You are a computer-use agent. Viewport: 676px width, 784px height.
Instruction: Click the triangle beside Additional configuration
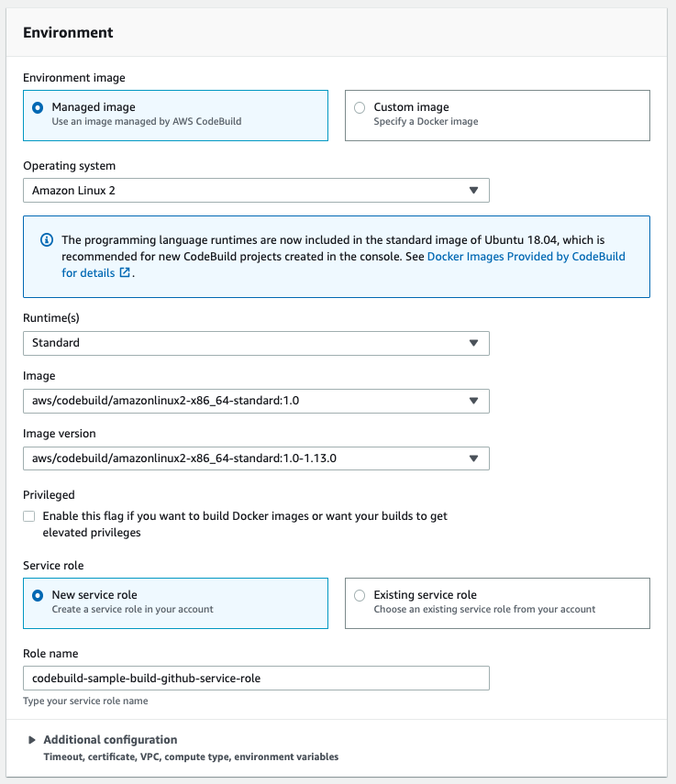(x=32, y=740)
